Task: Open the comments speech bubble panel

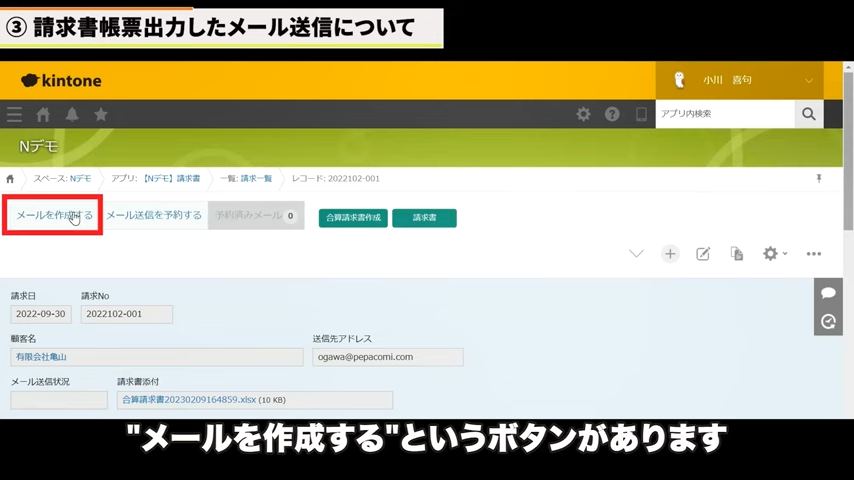Action: point(828,293)
